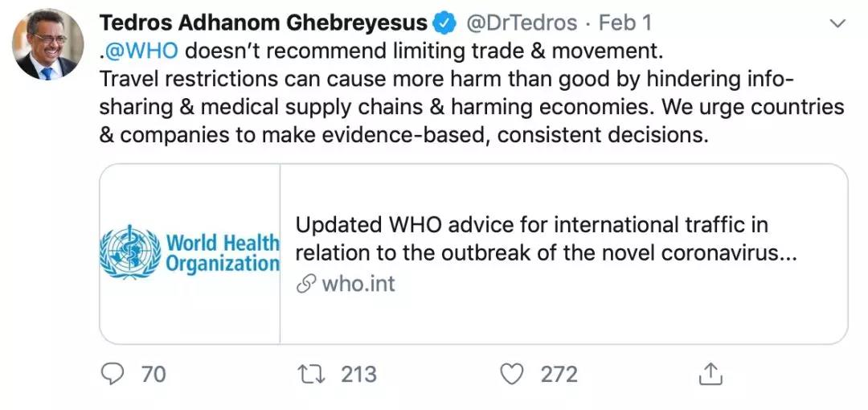
Task: Click the retweet arrows icon
Action: (x=310, y=375)
